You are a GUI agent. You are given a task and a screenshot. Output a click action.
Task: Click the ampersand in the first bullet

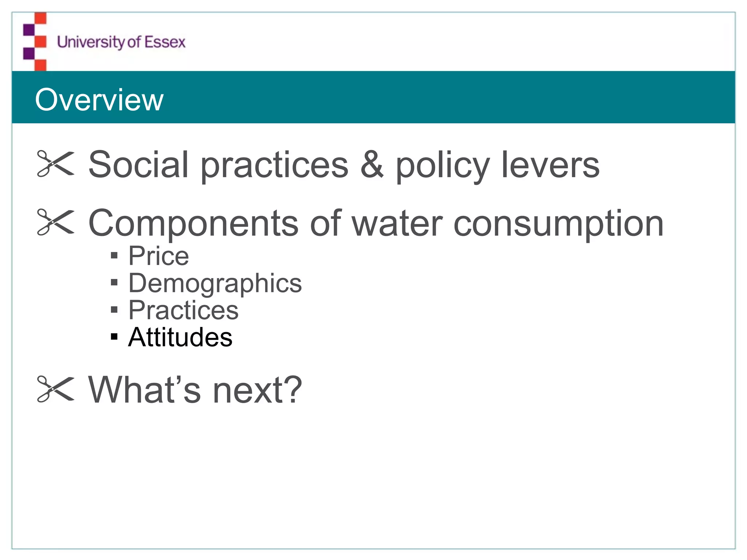tap(372, 165)
